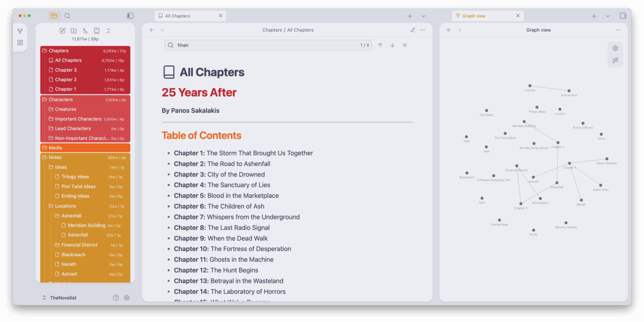Image resolution: width=644 pixels, height=322 pixels.
Task: Collapse all folders using the double-chevron icon
Action: (108, 31)
